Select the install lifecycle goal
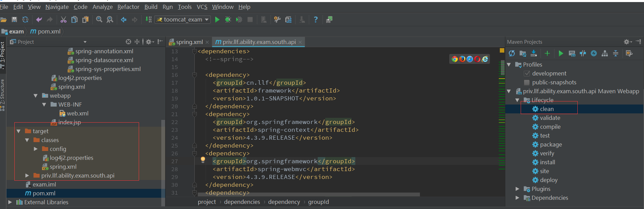This screenshot has width=644, height=209. click(x=547, y=162)
